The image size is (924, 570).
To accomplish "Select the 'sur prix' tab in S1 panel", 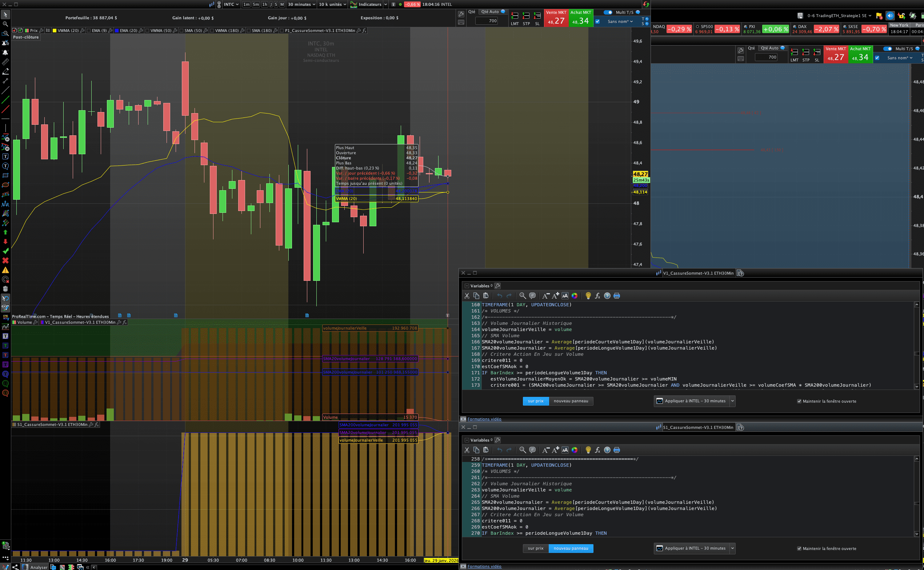I will pyautogui.click(x=536, y=549).
